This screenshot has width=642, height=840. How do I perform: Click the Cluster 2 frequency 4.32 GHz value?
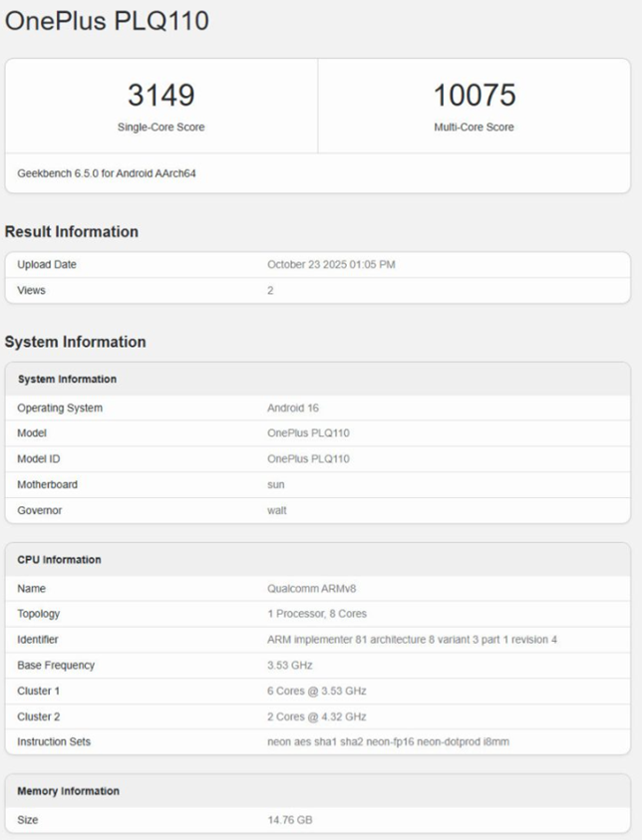coord(317,717)
